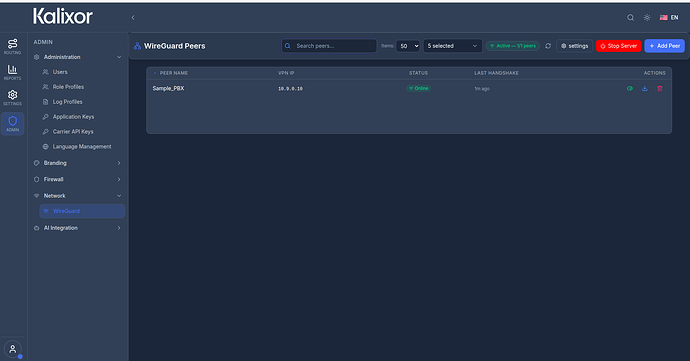Screen dimensions: 690x361
Task: Collapse the Network menu group
Action: point(78,195)
